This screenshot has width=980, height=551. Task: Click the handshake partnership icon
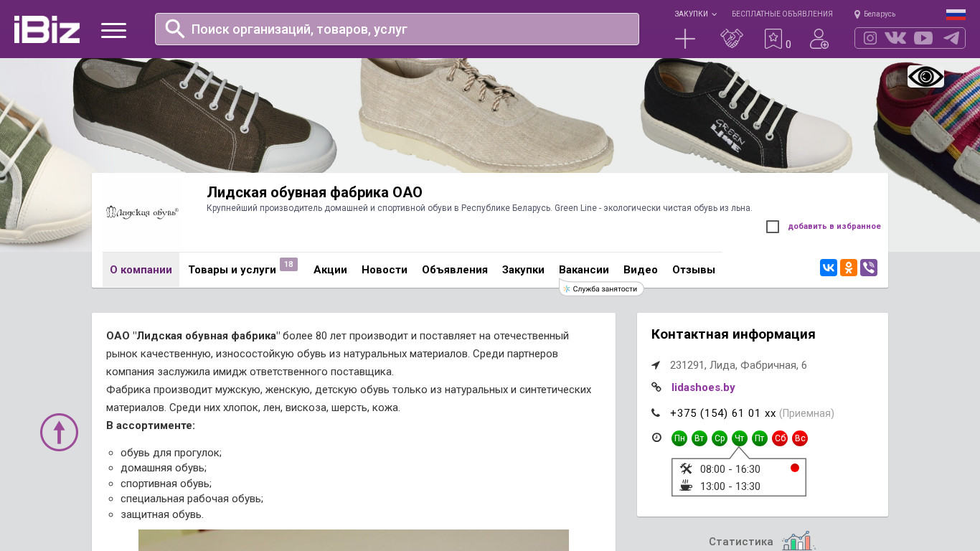click(732, 39)
